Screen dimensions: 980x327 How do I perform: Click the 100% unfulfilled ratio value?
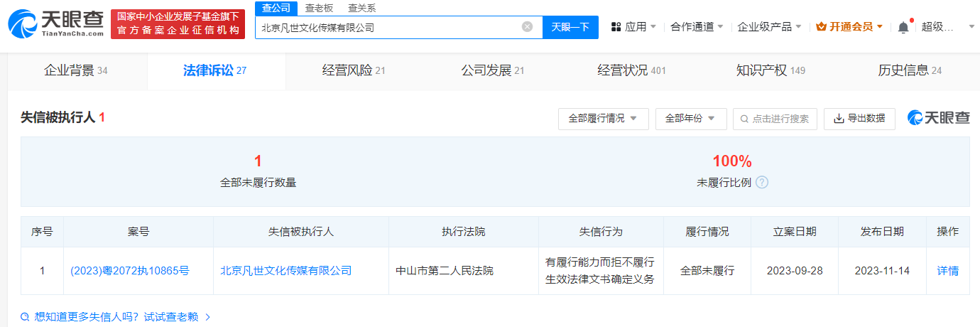(732, 161)
